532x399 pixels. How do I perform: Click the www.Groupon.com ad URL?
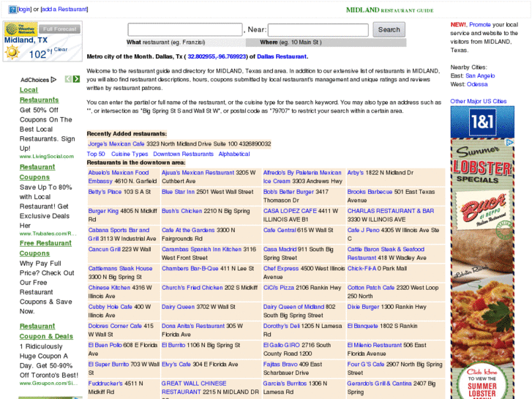coord(48,383)
